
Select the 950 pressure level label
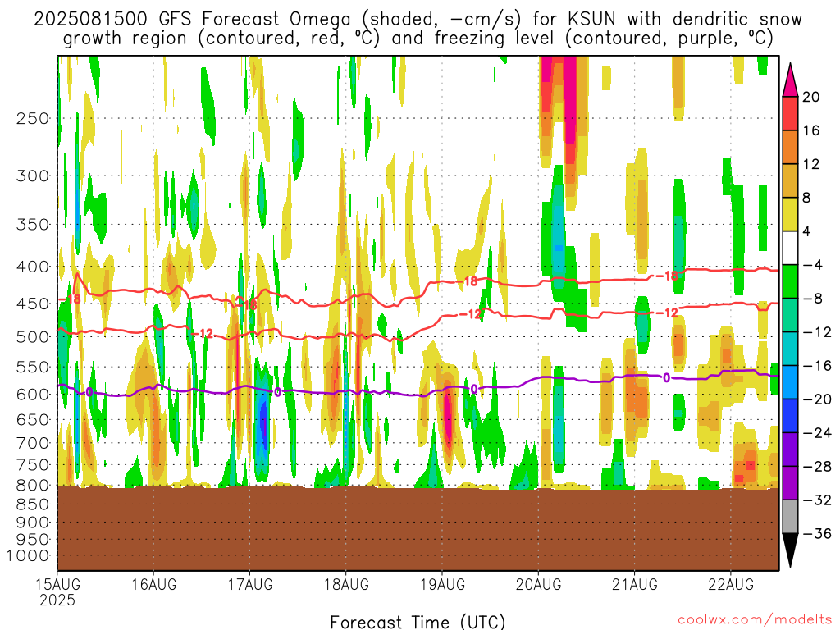[x=33, y=540]
